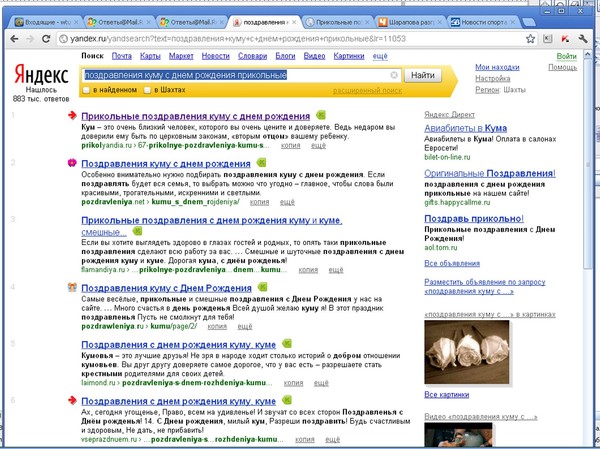Close the 'Шарапова разг' tab
This screenshot has height=449, width=600.
coord(440,22)
